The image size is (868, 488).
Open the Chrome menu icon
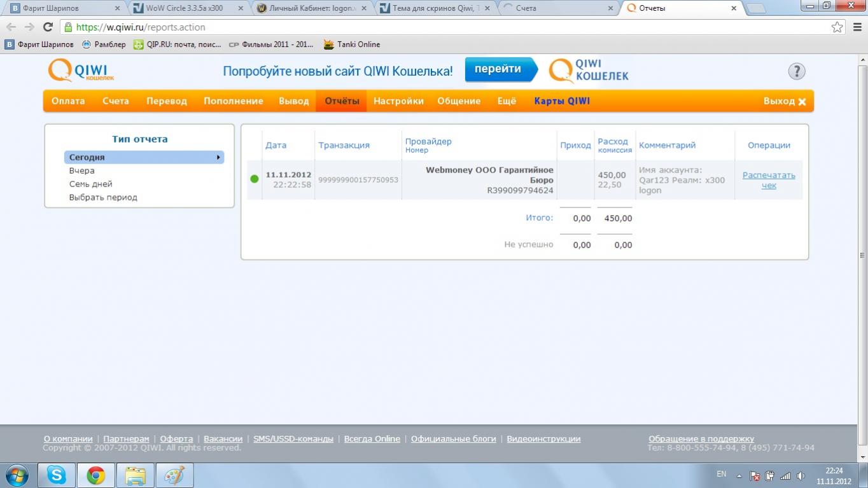point(856,27)
